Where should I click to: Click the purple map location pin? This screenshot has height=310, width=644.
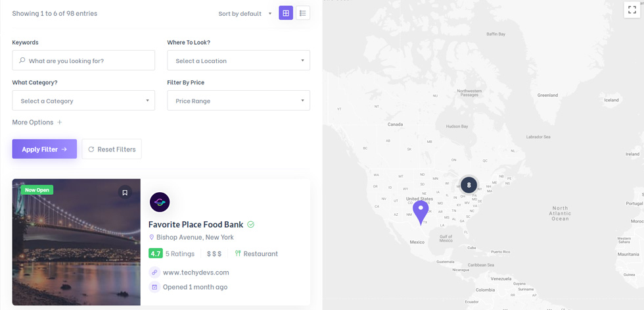(x=421, y=213)
